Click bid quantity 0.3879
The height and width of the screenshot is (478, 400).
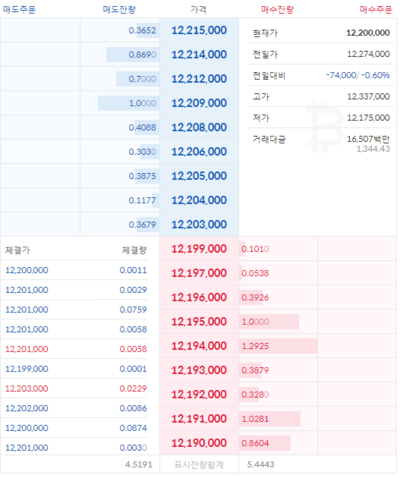[255, 371]
